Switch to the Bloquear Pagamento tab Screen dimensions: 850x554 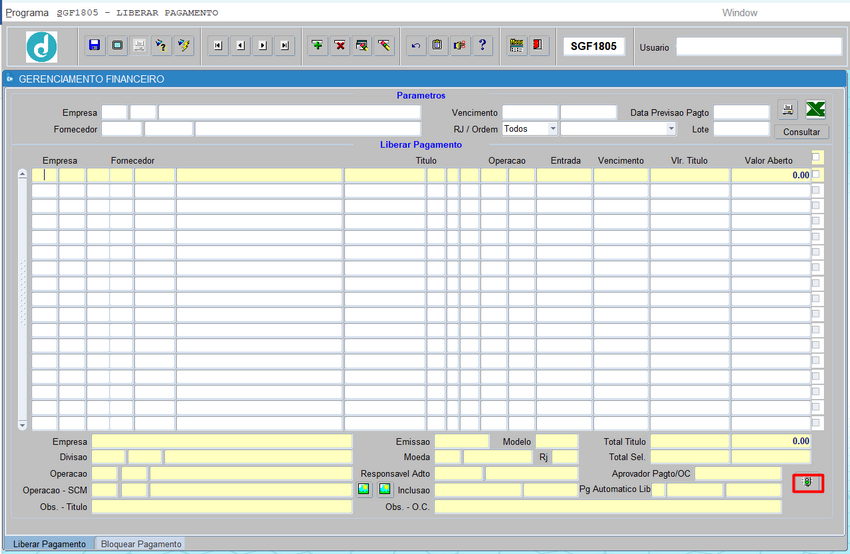pyautogui.click(x=141, y=544)
